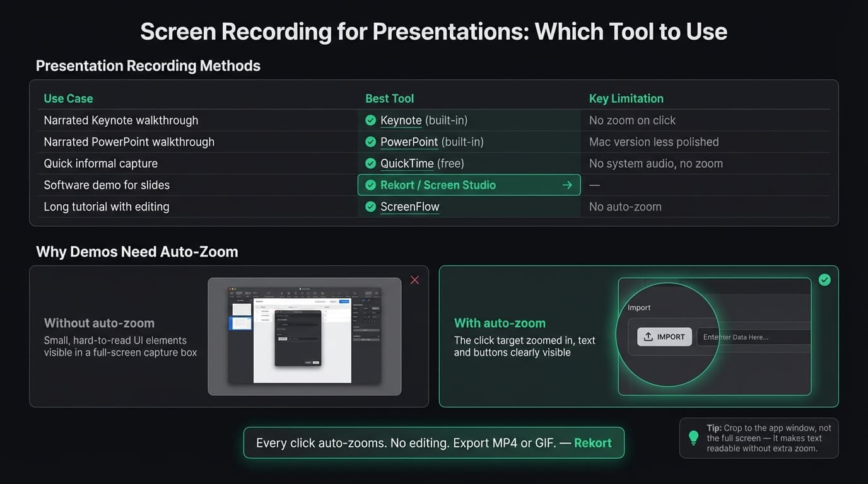Open the PowerPoint link
The height and width of the screenshot is (484, 868).
408,142
